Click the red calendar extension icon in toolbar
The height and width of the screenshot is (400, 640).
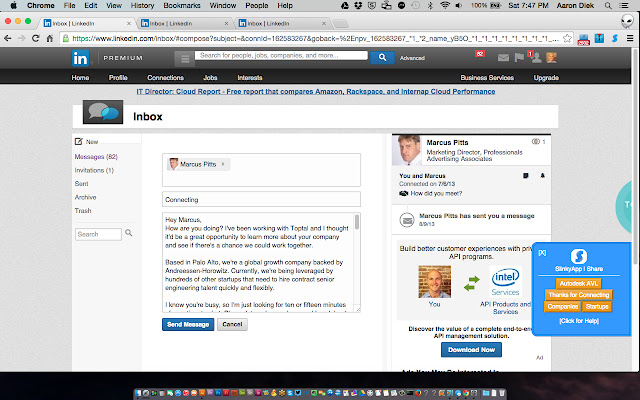click(x=584, y=39)
